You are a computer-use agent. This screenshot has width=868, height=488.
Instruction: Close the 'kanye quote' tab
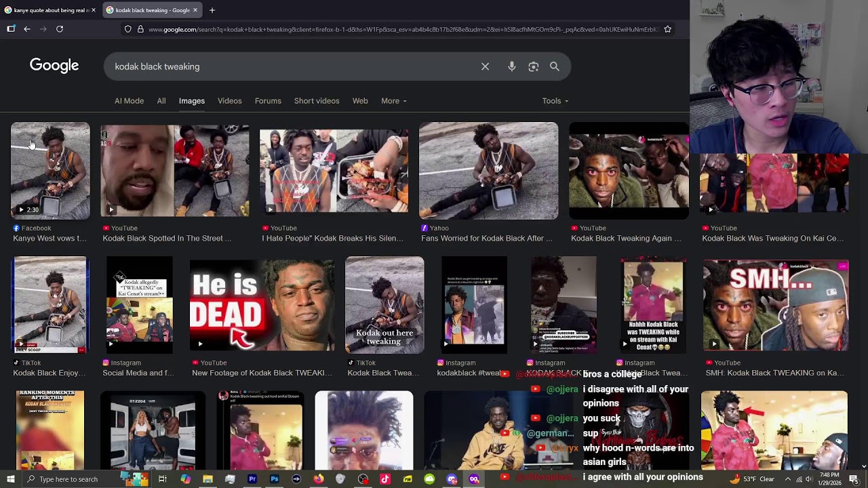[94, 10]
